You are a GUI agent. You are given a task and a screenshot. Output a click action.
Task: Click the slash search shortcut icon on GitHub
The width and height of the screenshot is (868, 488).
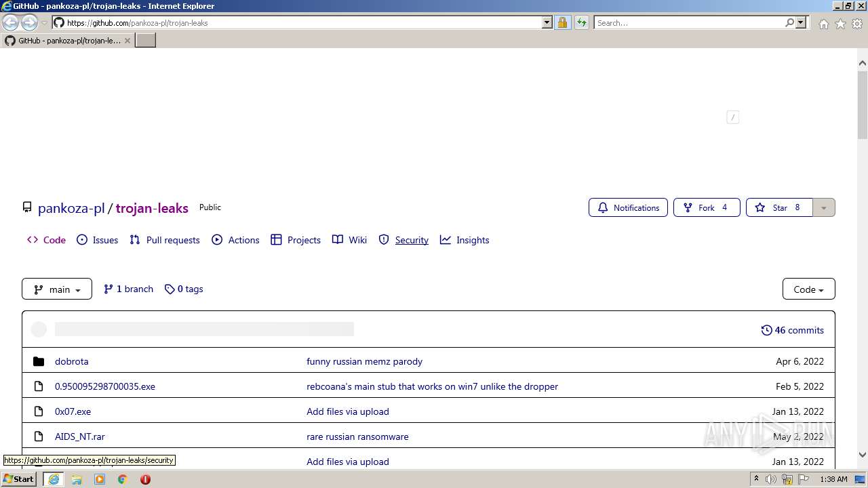tap(732, 117)
